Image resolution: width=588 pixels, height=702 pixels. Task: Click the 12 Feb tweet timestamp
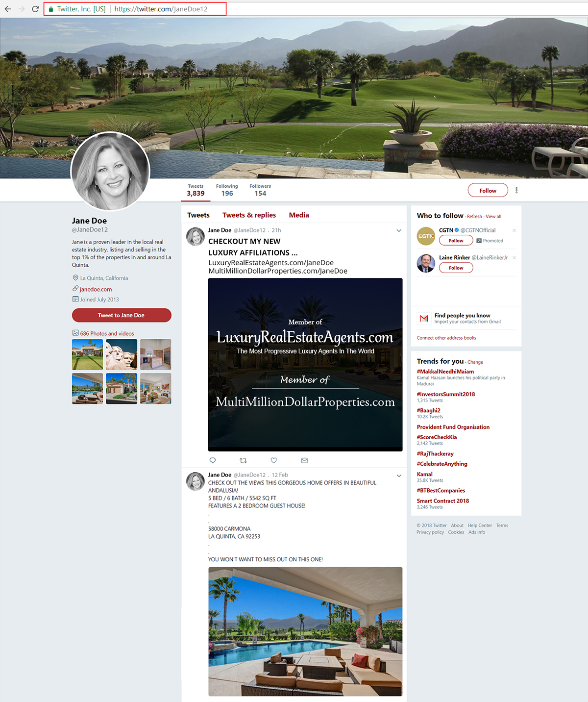point(280,475)
